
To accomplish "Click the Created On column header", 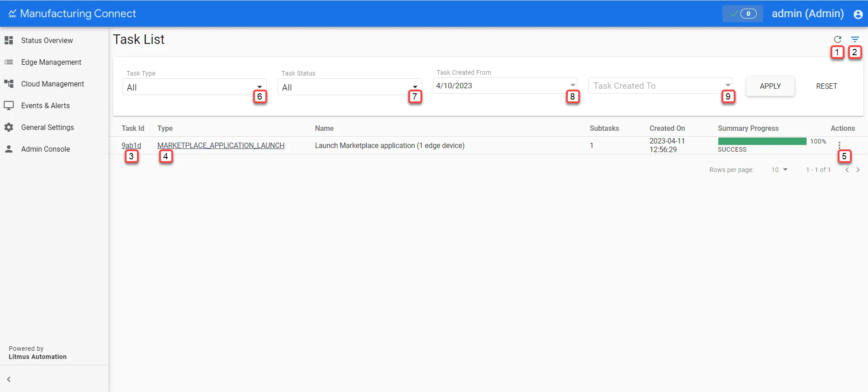I will point(667,128).
